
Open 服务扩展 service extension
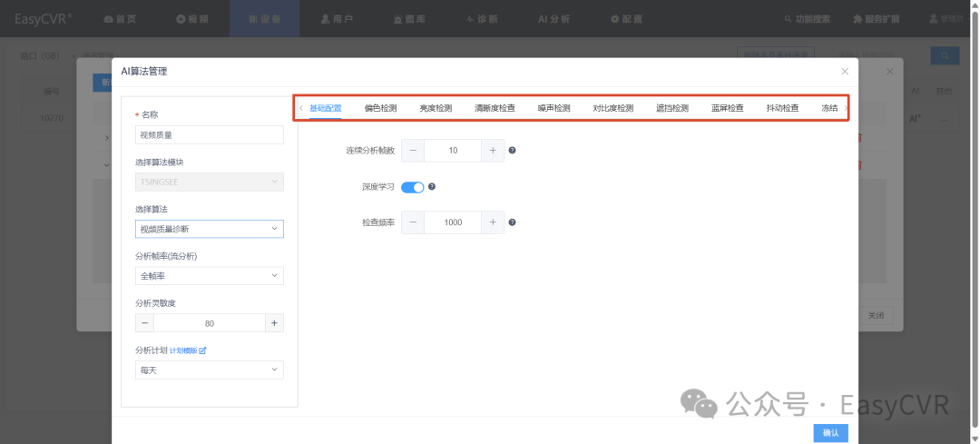pos(877,19)
